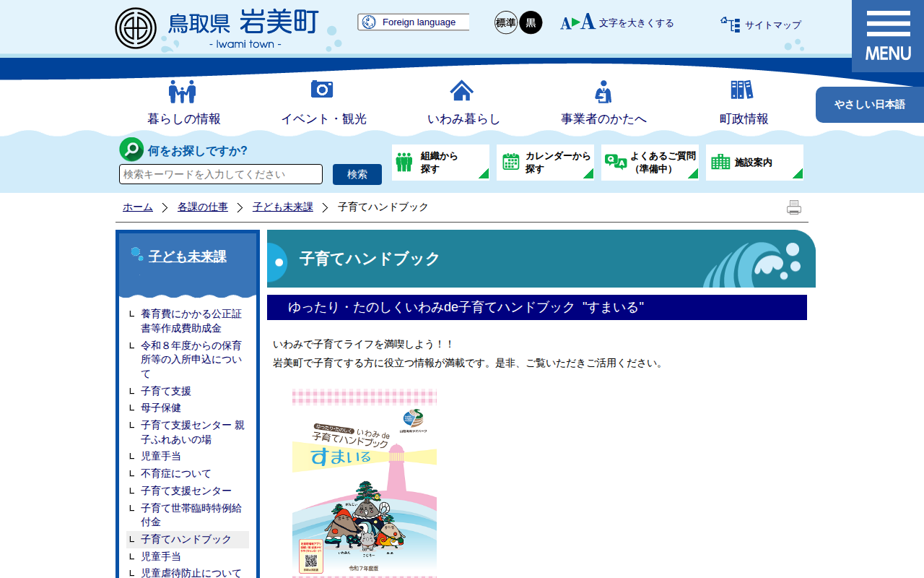
Task: Open the 児童虐待防止について sidebar link
Action: (191, 573)
